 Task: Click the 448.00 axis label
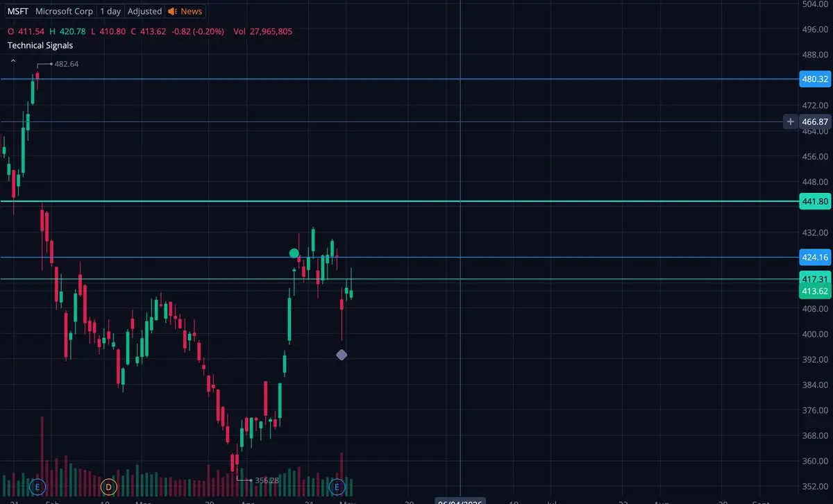815,181
